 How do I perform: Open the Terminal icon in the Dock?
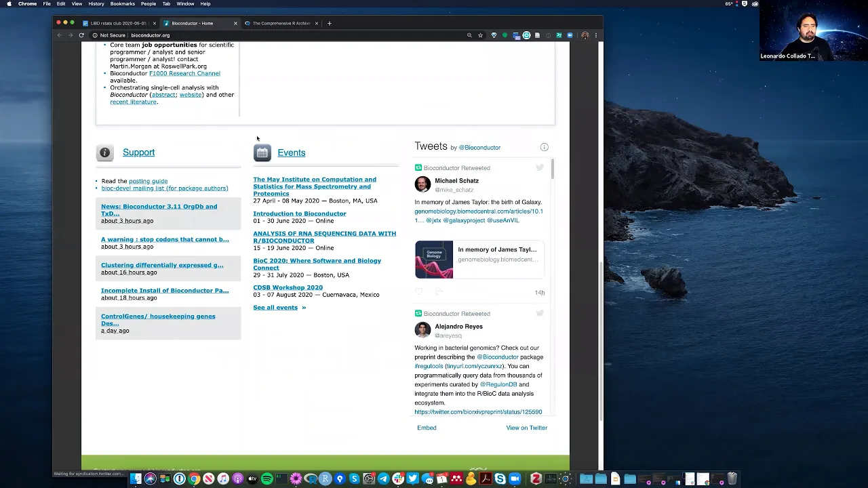(281, 479)
